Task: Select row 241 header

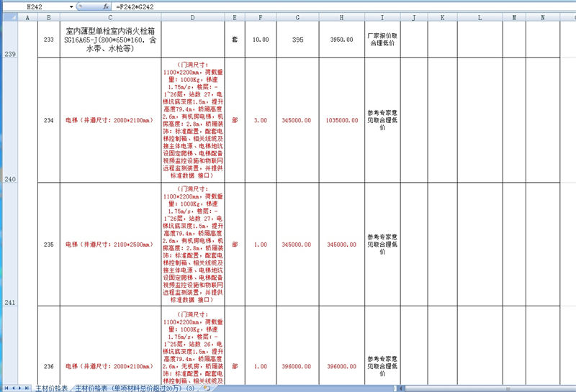Action: point(9,302)
